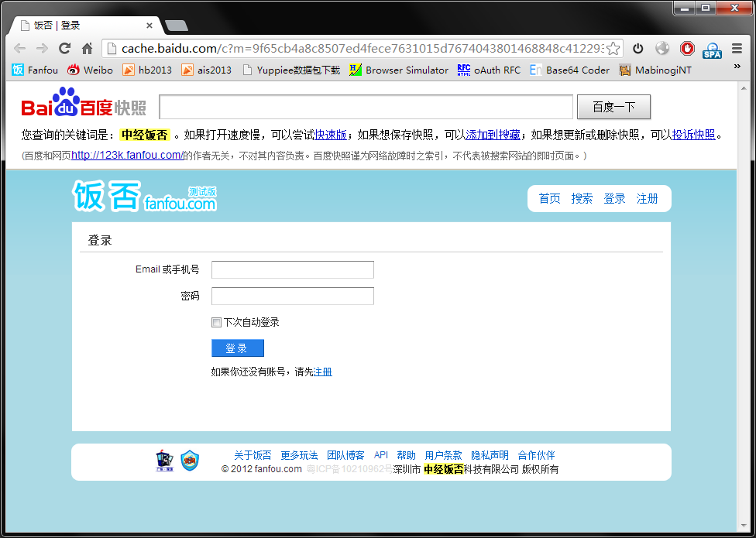Open the hb2013 bookmark
Viewport: 756px width, 538px height.
click(147, 70)
